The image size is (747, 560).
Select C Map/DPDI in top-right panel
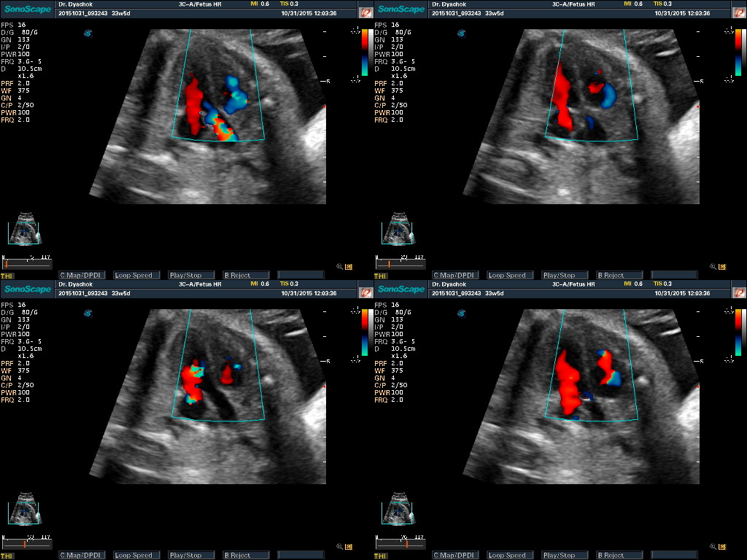tap(455, 276)
